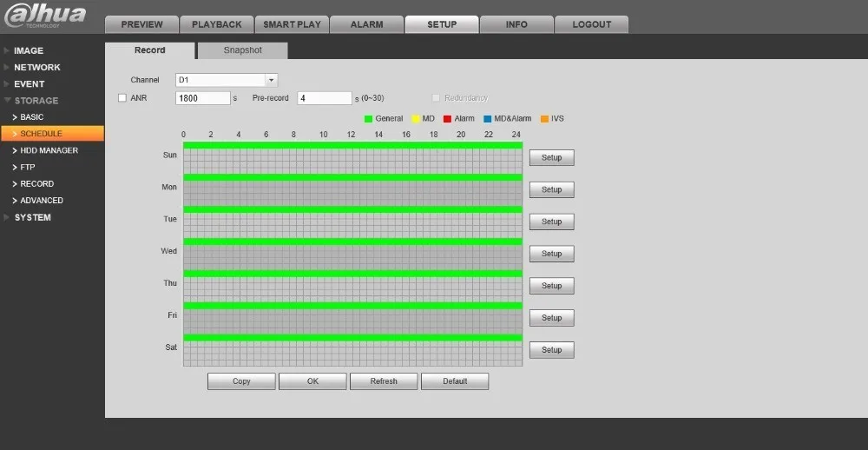The height and width of the screenshot is (450, 868).
Task: Open the ALARM tab
Action: [x=366, y=24]
